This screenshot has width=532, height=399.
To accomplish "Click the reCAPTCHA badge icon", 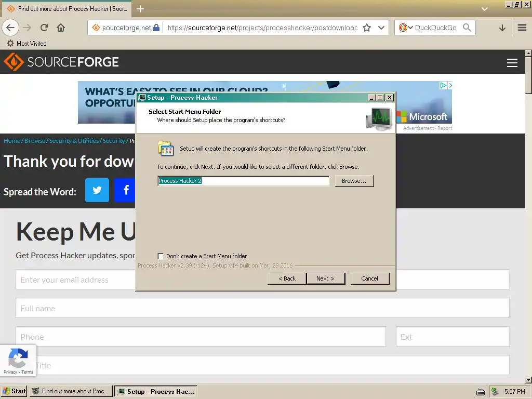I will point(18,358).
